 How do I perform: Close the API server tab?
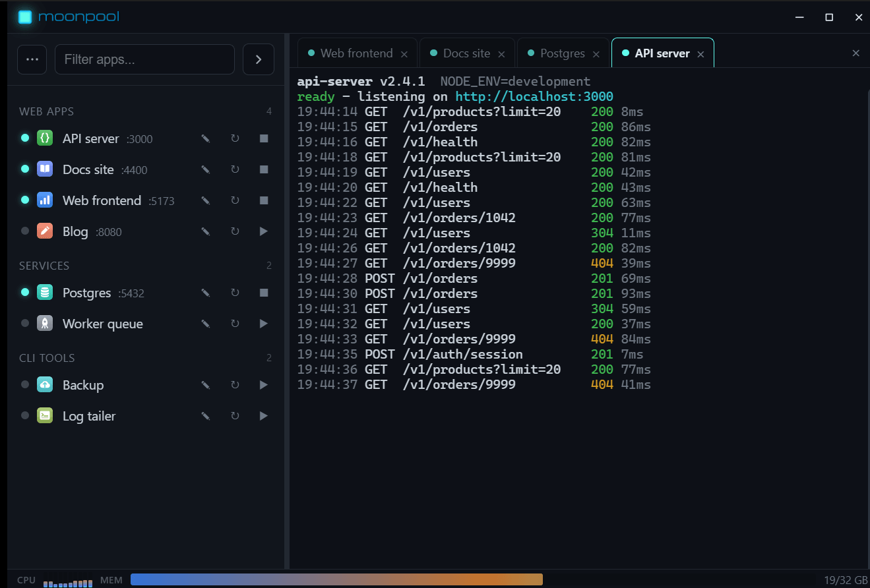click(700, 54)
